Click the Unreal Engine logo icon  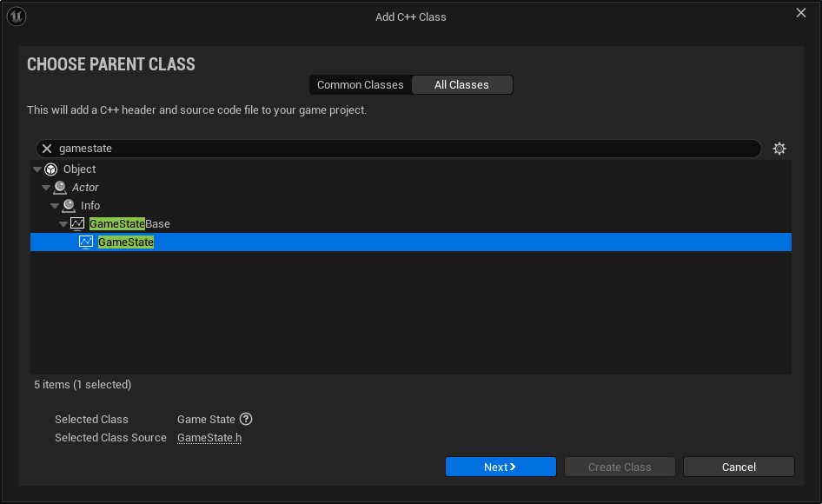[17, 17]
